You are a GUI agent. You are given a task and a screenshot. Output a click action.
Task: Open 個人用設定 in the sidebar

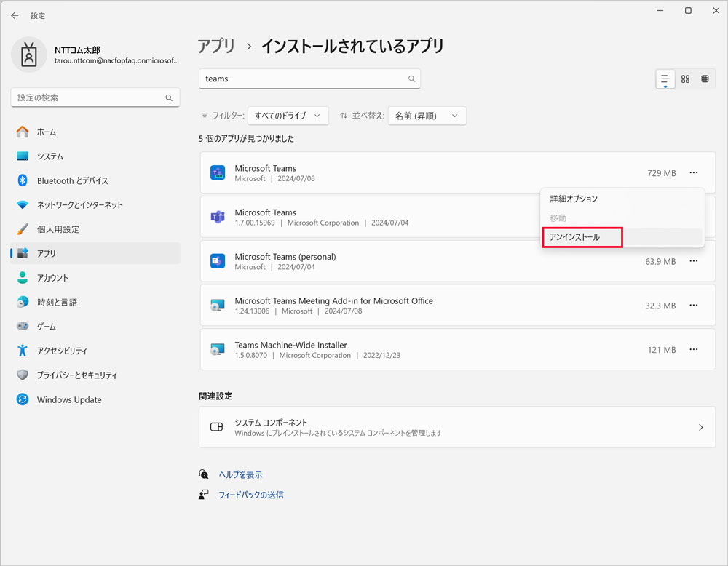[95, 229]
